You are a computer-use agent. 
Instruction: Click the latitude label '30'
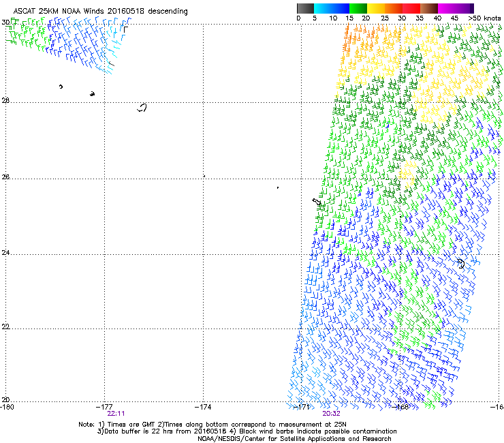point(5,22)
